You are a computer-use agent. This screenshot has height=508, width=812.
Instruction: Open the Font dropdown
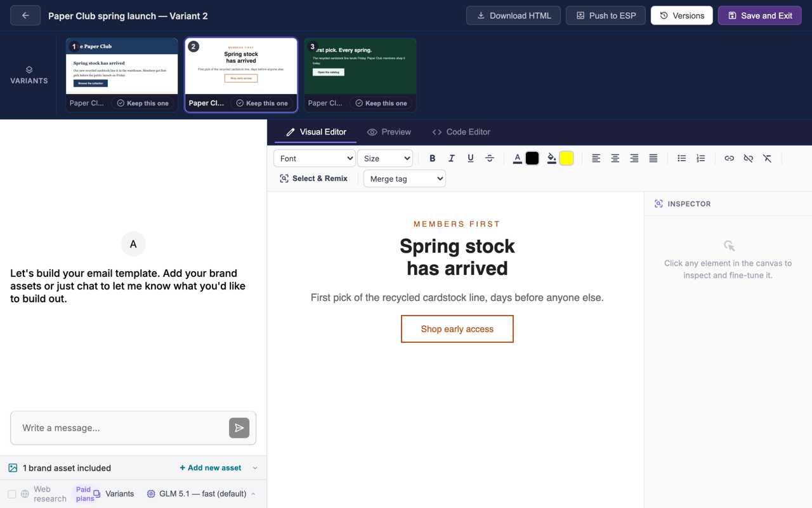(315, 158)
